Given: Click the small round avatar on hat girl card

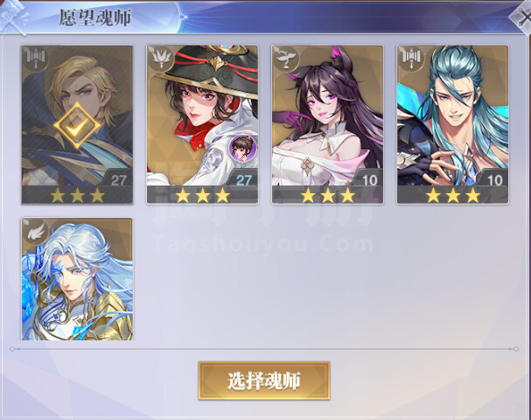Looking at the screenshot, I should (242, 147).
